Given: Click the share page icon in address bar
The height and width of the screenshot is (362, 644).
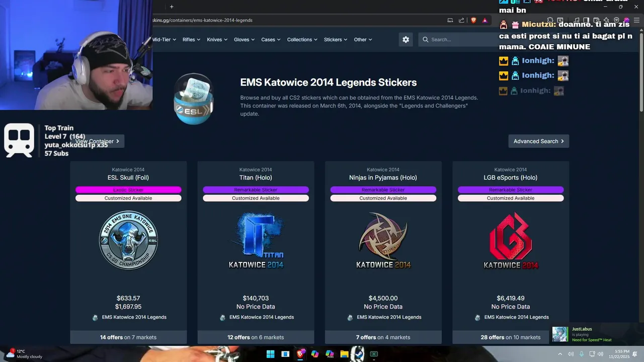Looking at the screenshot, I should (x=461, y=20).
